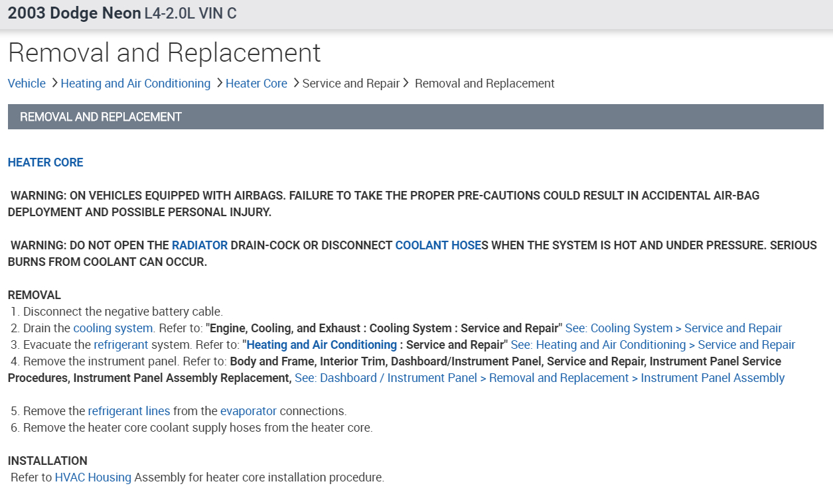Follow the RADIATOR link in the warning

click(x=200, y=245)
